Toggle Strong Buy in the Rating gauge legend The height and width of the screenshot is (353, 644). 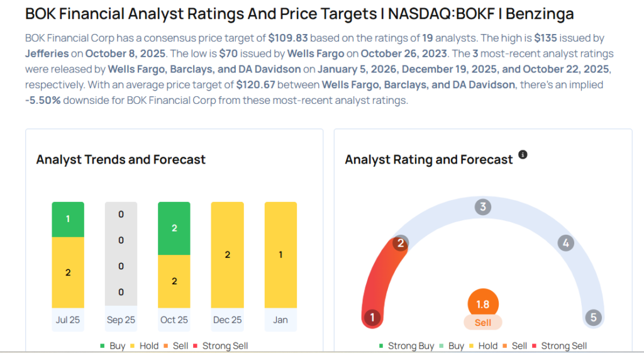tap(406, 346)
